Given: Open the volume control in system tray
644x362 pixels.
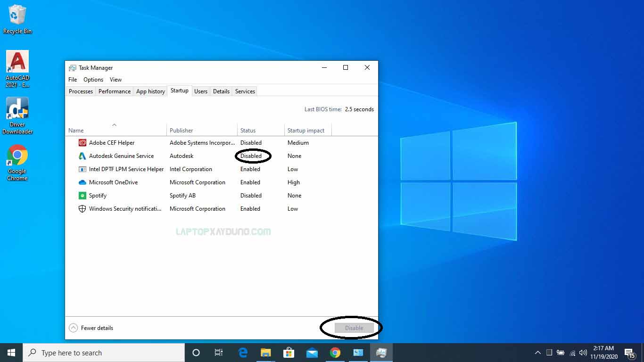Looking at the screenshot, I should [x=583, y=353].
